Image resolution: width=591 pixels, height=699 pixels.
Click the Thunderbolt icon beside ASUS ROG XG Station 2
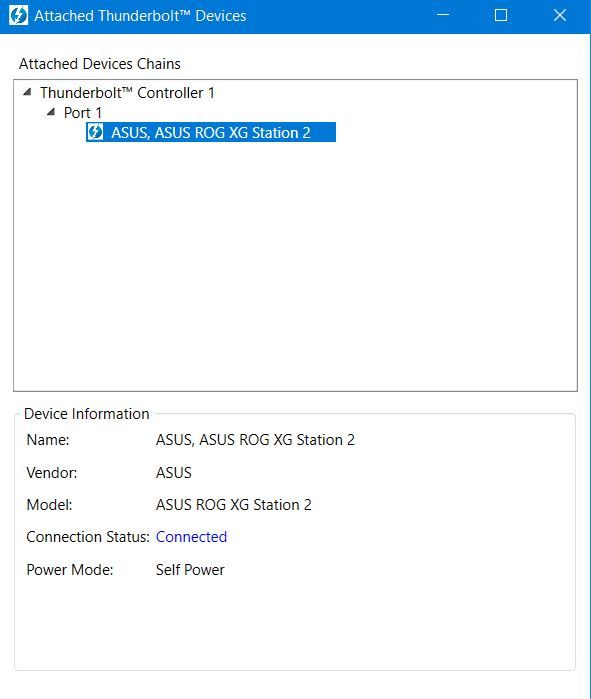click(x=95, y=132)
